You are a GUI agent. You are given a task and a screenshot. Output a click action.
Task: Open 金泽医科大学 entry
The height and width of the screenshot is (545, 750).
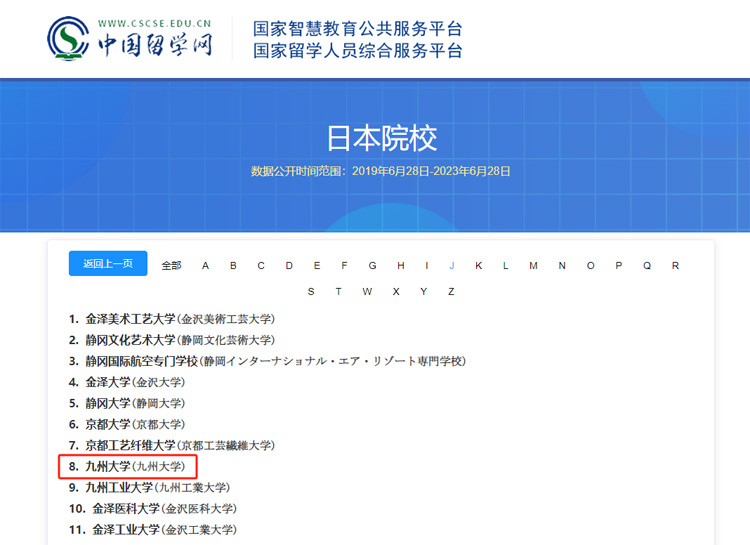click(153, 509)
